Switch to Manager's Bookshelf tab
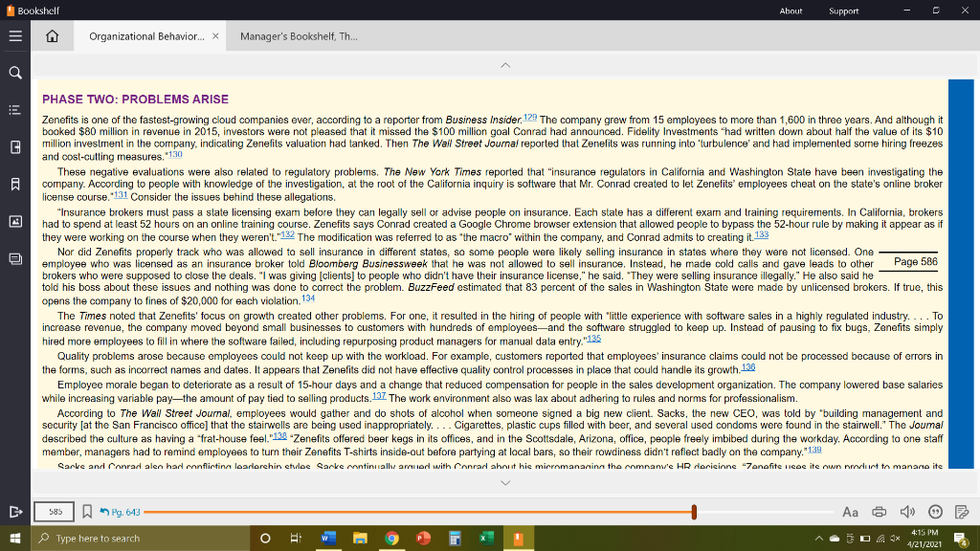This screenshot has height=551, width=980. 299,36
